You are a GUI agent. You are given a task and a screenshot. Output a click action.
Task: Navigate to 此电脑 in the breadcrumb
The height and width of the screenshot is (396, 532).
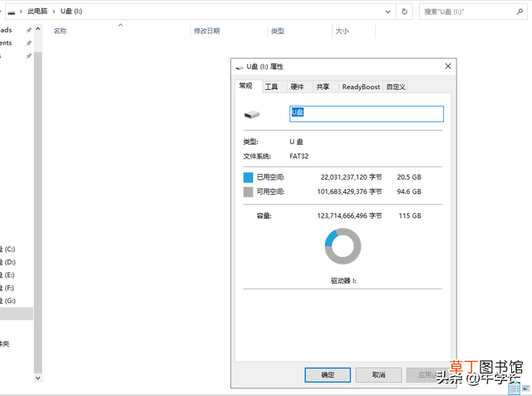(37, 12)
